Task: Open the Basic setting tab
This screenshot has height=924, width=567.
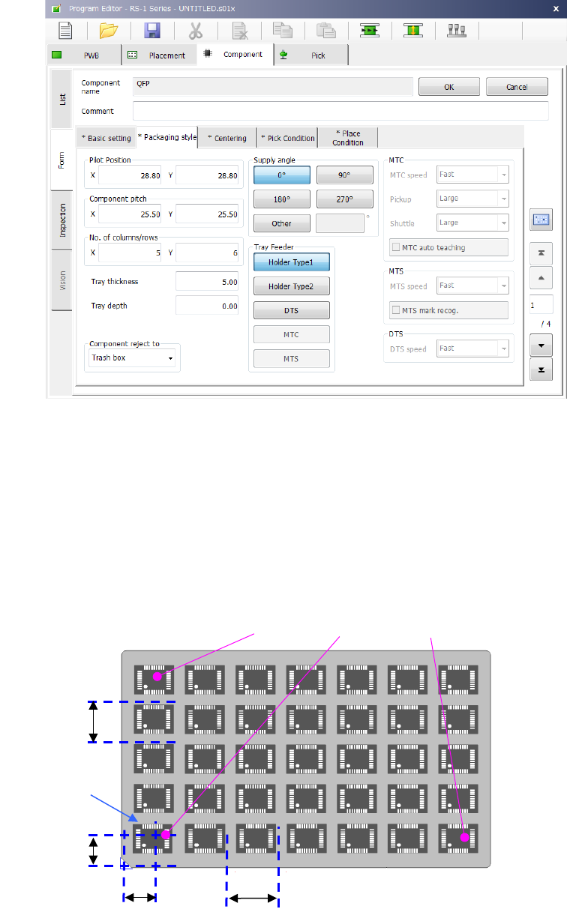Action: tap(106, 138)
